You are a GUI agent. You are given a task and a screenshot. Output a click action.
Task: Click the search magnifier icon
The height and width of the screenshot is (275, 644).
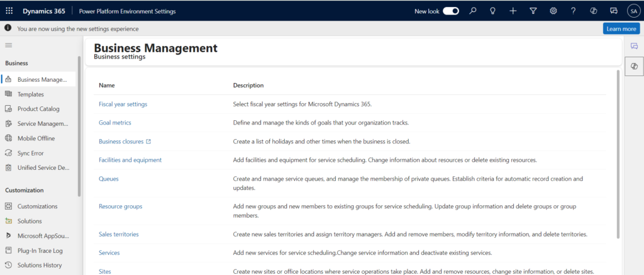pyautogui.click(x=473, y=11)
